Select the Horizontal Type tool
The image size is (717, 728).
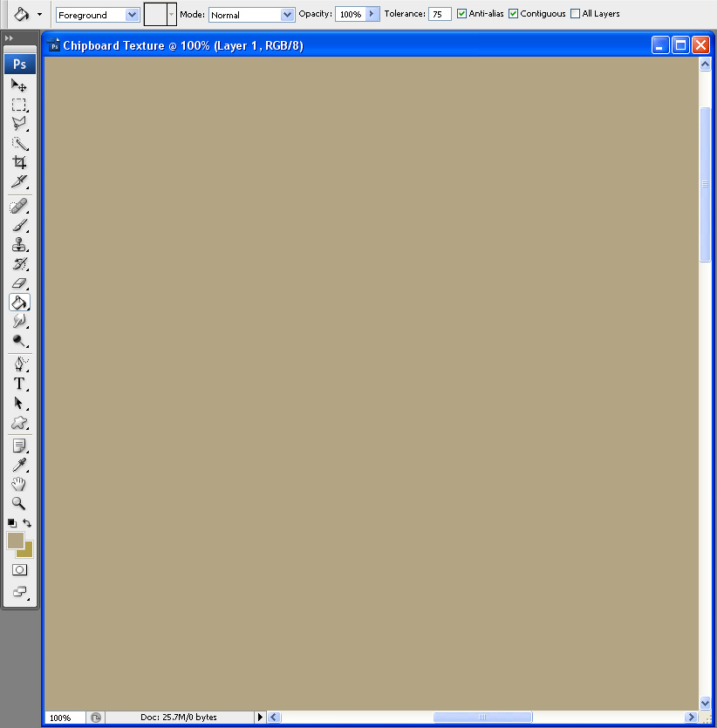tap(19, 384)
